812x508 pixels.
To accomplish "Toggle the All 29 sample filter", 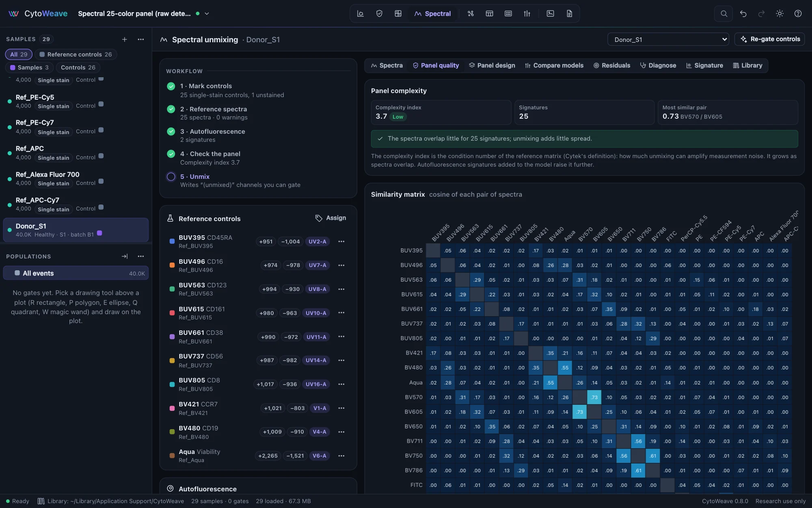I will [x=19, y=54].
